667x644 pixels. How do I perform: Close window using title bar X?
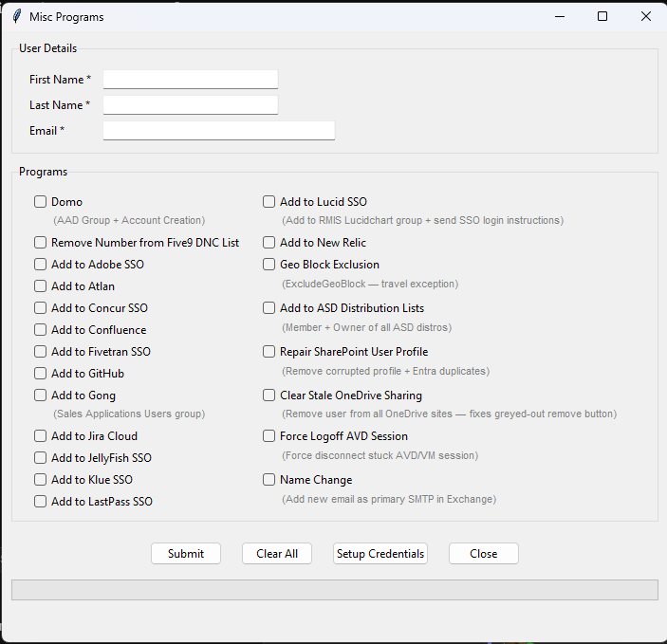point(646,16)
